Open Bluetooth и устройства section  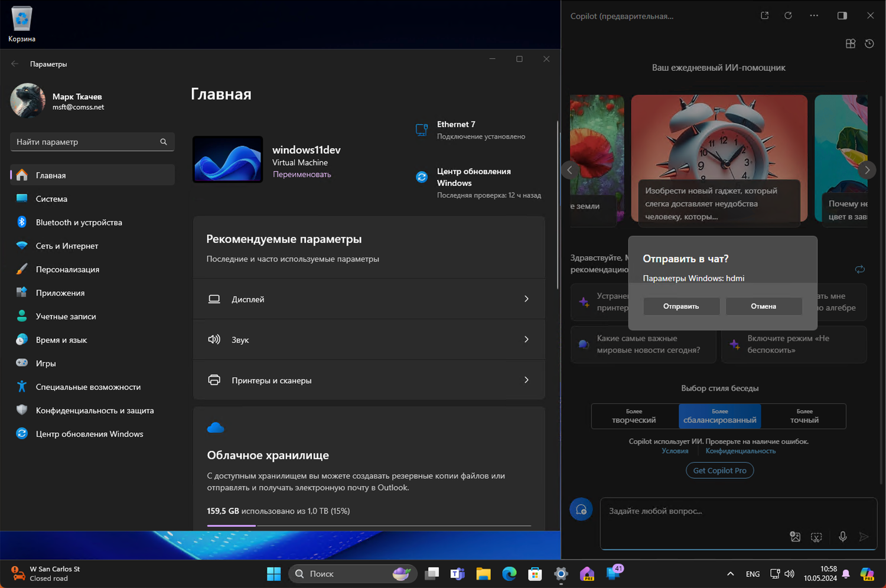(93, 223)
